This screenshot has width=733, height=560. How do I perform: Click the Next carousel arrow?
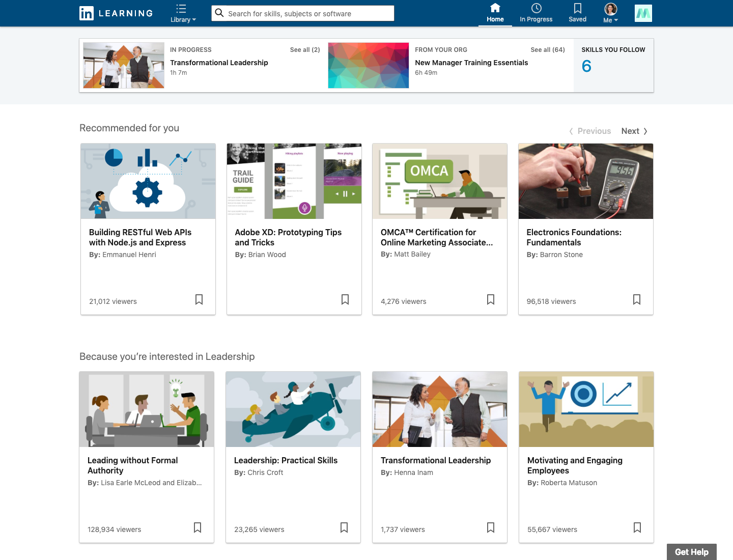click(634, 131)
